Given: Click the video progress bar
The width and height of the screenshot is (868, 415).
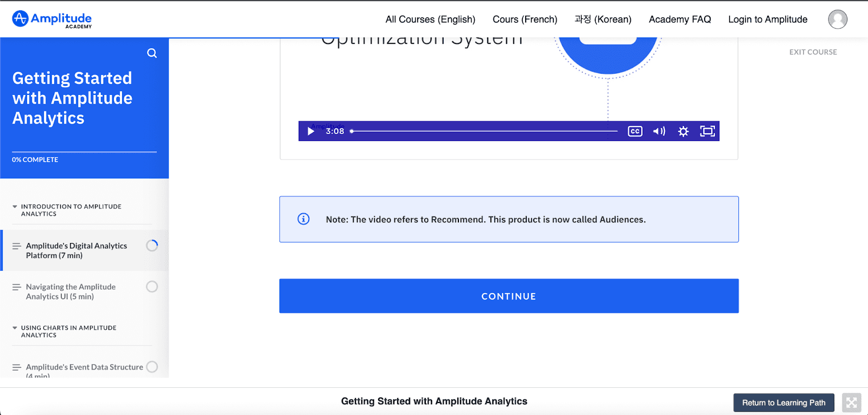Looking at the screenshot, I should (484, 131).
